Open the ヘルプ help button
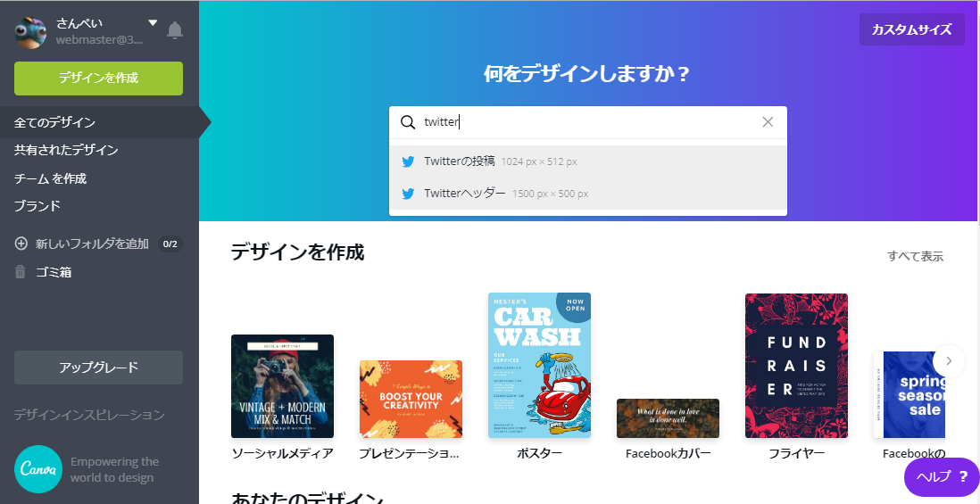The image size is (980, 504). (942, 476)
